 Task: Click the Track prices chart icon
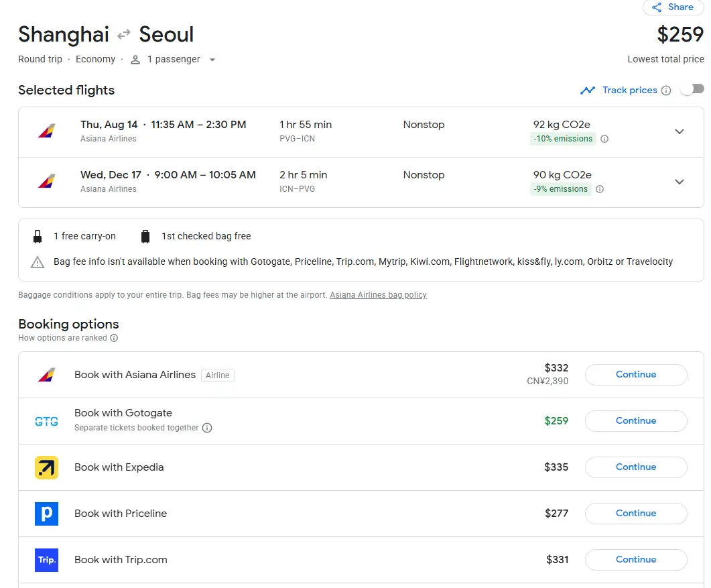tap(588, 91)
